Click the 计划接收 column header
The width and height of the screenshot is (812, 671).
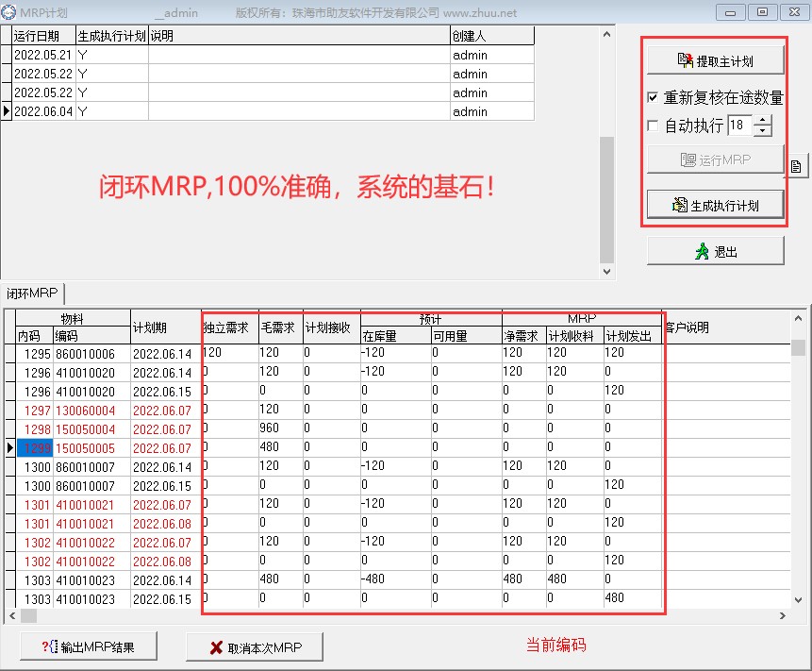(331, 327)
